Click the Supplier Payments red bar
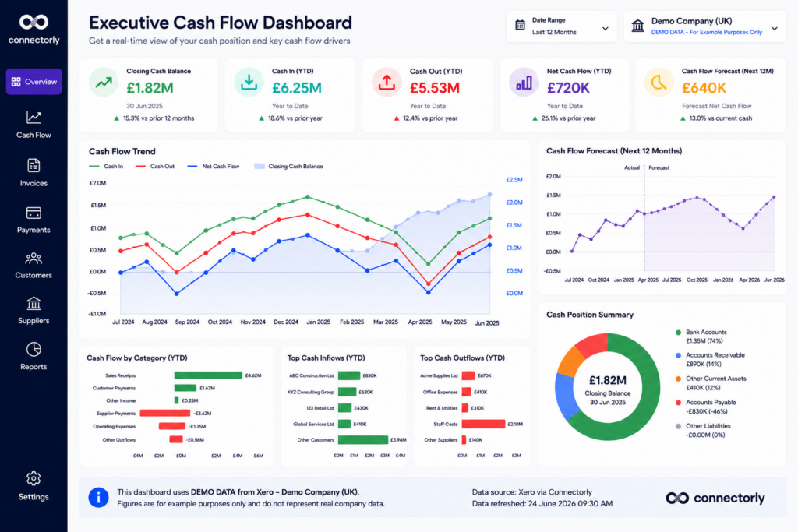 click(165, 413)
